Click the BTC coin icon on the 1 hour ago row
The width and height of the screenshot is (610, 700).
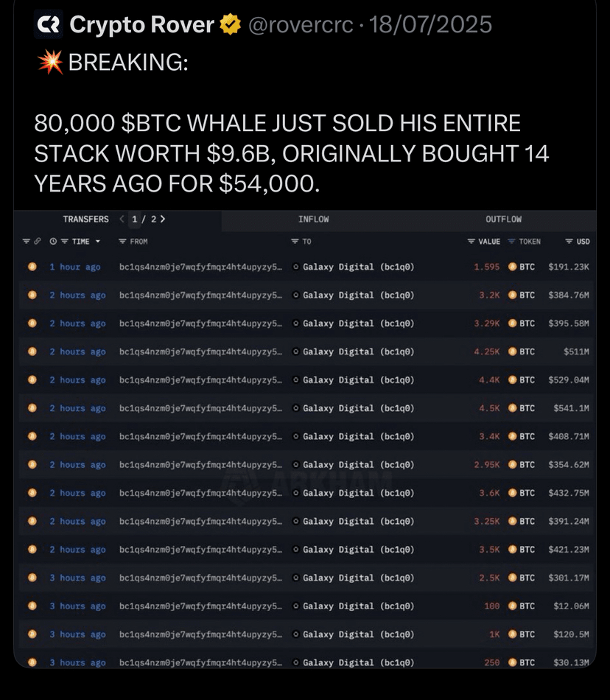tap(32, 267)
